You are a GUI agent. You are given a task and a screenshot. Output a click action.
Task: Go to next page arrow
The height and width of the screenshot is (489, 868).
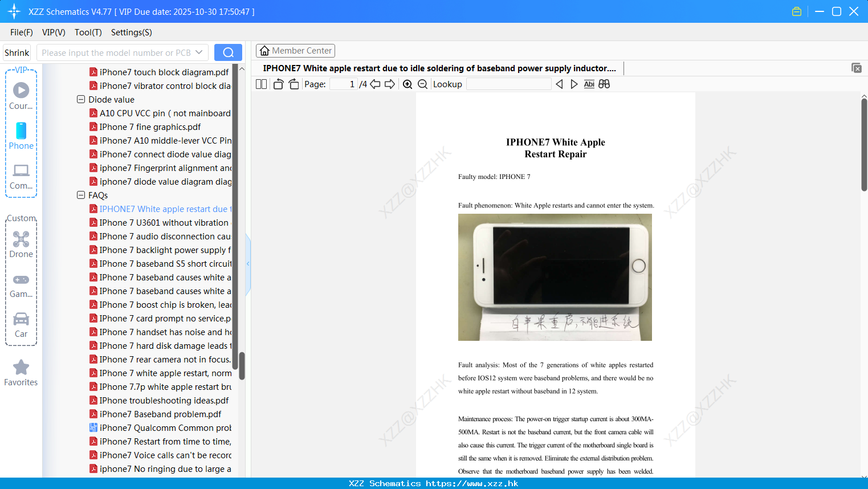(390, 84)
